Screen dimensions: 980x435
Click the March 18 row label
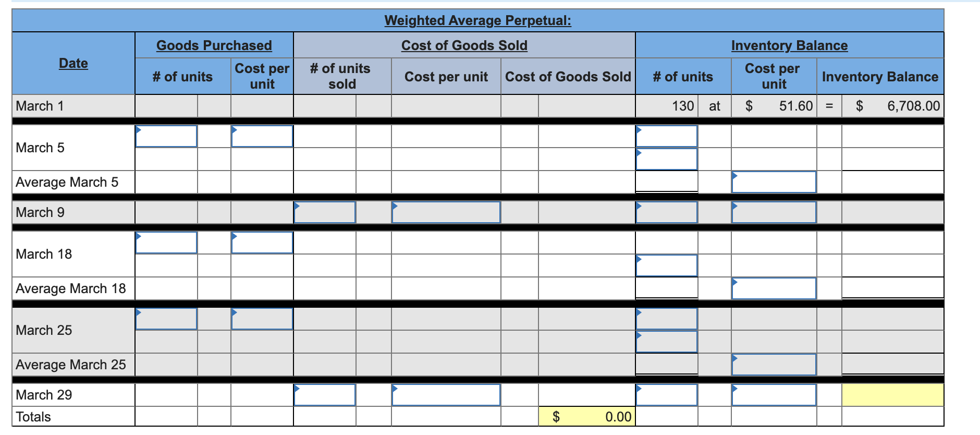tap(44, 254)
